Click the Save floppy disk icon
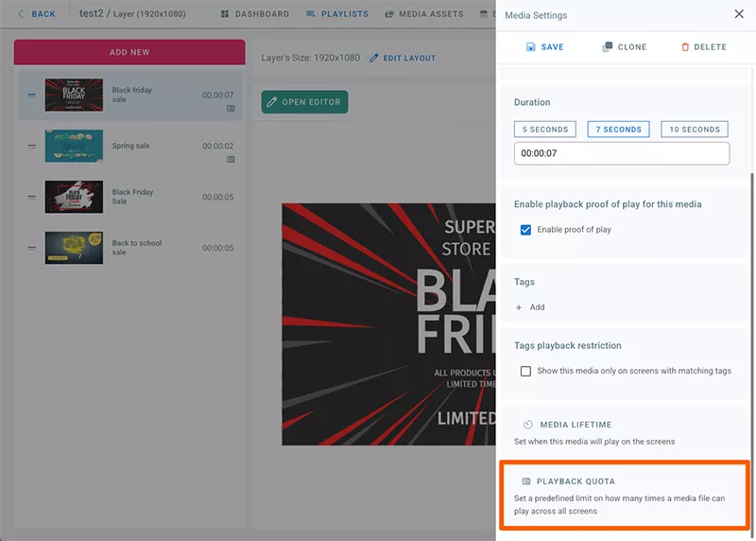This screenshot has height=541, width=756. [530, 46]
